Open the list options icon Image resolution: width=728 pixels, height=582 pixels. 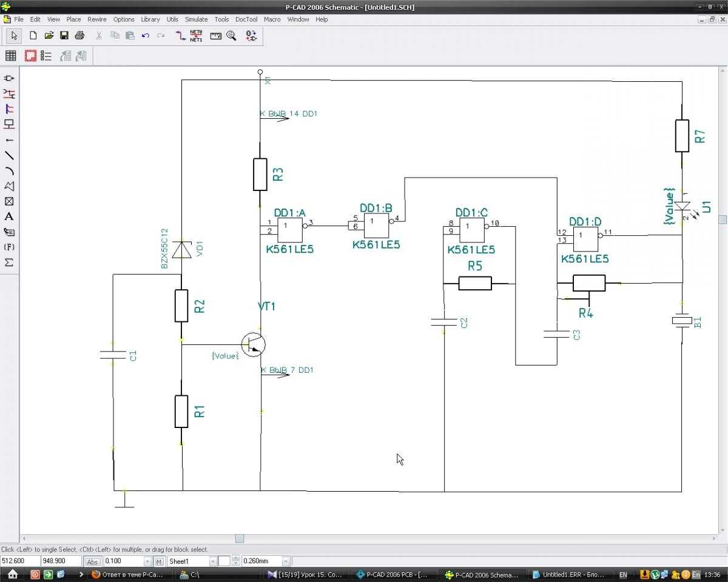[46, 56]
